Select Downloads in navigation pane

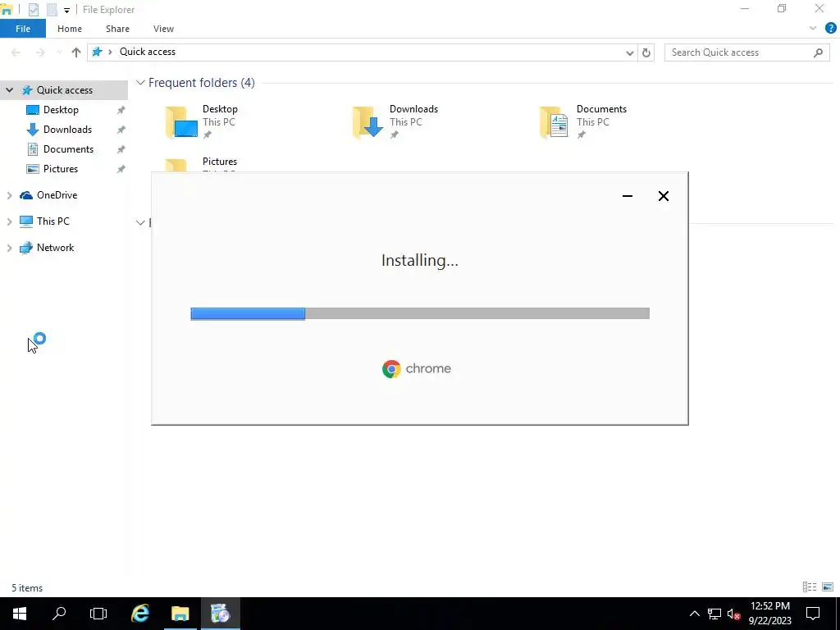coord(67,130)
